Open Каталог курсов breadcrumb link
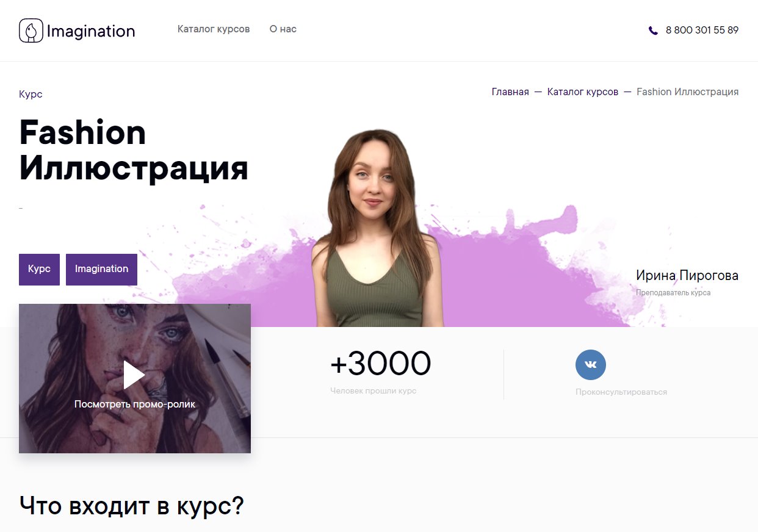This screenshot has height=532, width=758. point(583,92)
